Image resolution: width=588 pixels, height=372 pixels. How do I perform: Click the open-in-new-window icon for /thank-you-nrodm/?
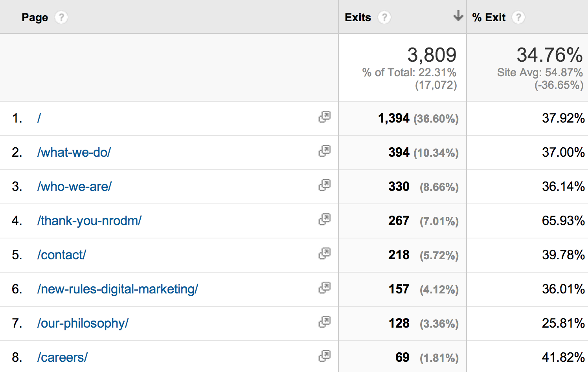[325, 219]
